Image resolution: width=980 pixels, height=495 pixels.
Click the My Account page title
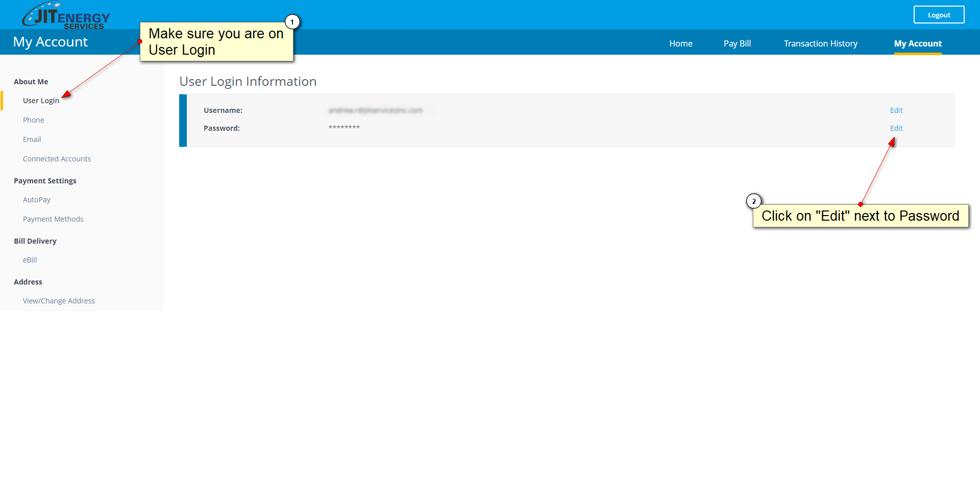(50, 42)
